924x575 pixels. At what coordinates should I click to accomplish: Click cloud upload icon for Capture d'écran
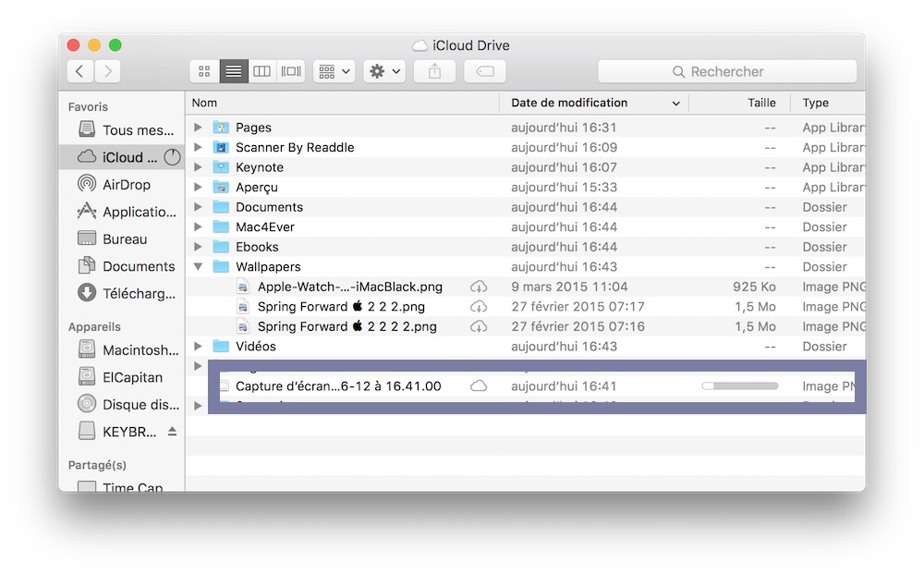point(479,386)
